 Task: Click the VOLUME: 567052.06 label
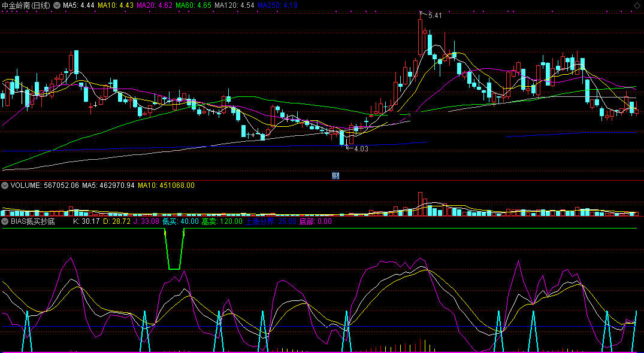(x=44, y=185)
